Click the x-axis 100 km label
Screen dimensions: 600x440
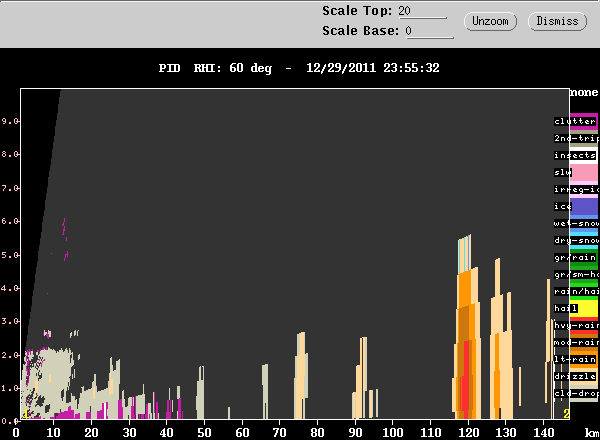(393, 433)
